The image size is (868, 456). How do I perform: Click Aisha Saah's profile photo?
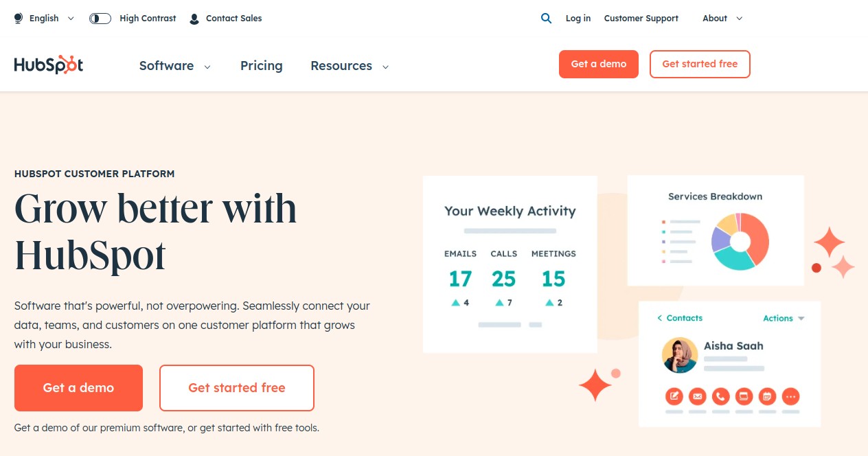680,355
